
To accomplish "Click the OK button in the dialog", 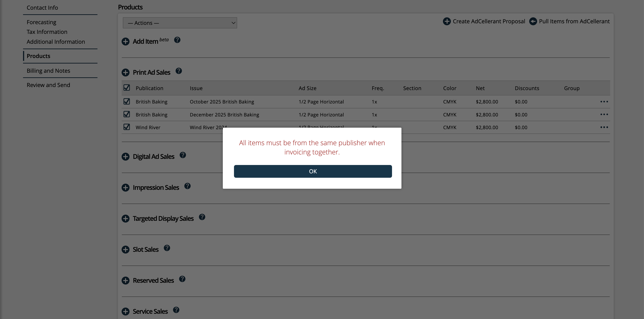I will [313, 171].
